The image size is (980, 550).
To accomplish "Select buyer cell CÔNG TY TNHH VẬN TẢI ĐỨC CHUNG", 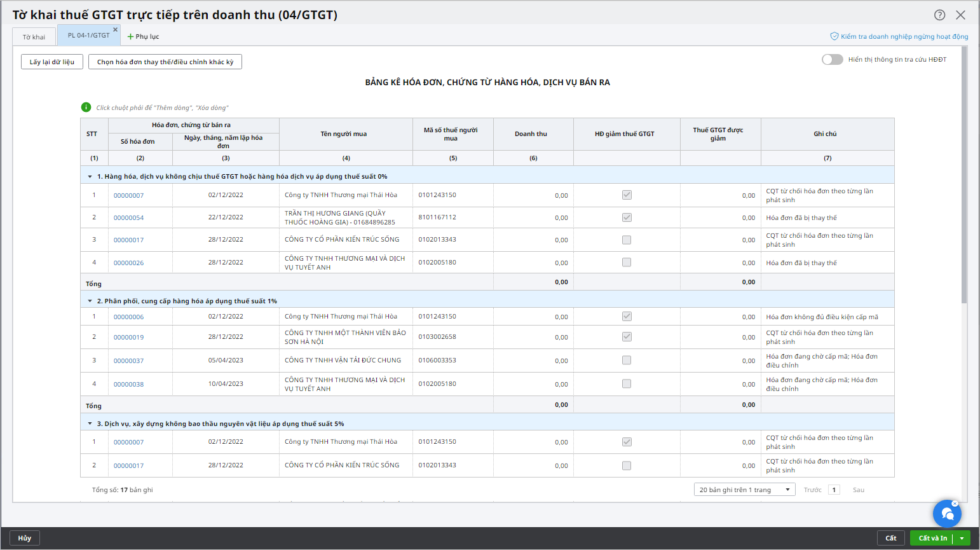I will click(x=346, y=361).
